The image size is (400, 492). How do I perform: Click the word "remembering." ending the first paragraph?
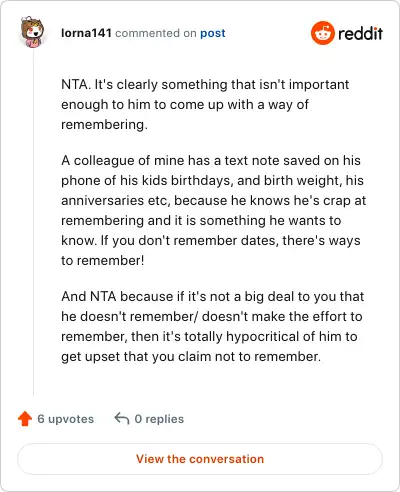[x=104, y=125]
